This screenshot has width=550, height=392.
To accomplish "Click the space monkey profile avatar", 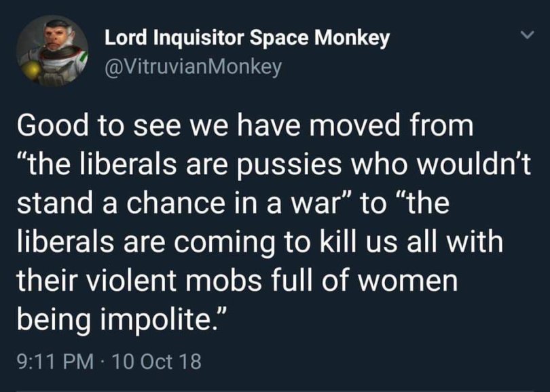I will coord(52,52).
